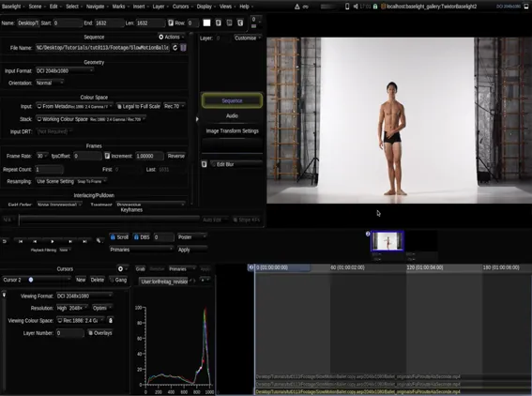
Task: Click the icon left of Edit Blur
Action: (x=205, y=164)
